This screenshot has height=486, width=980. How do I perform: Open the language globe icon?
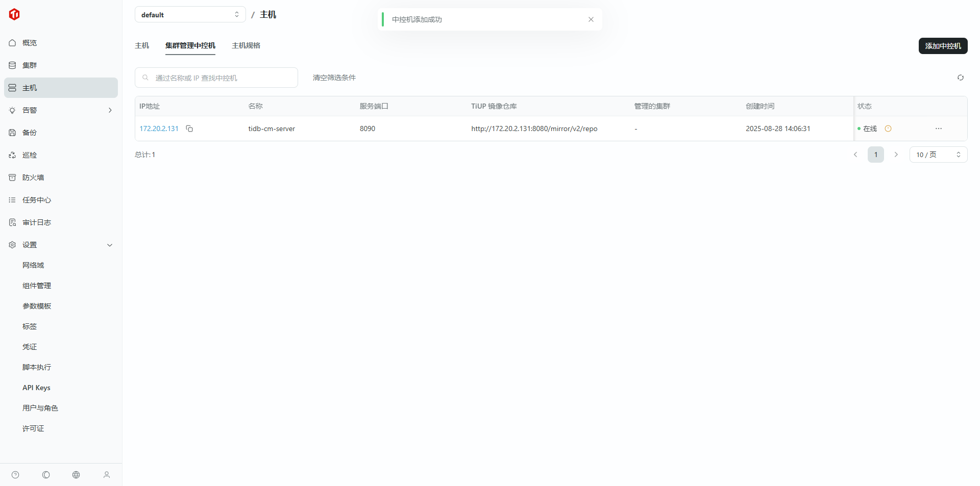[76, 475]
